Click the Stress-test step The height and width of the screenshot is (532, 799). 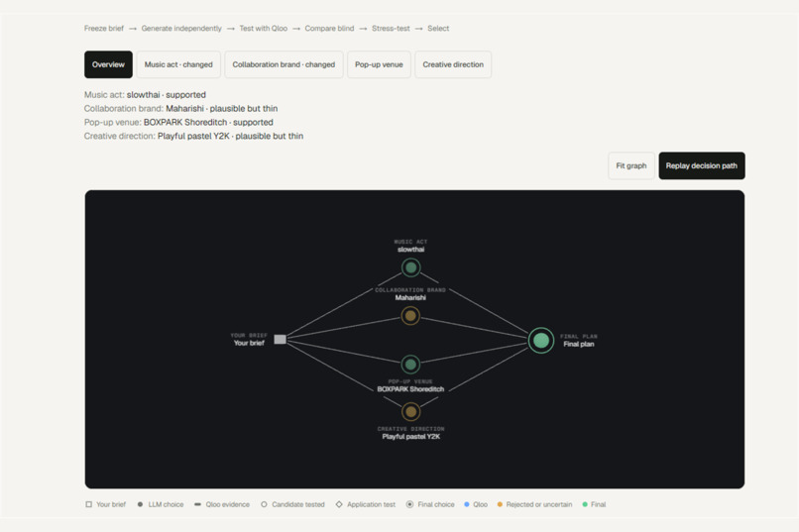[391, 29]
